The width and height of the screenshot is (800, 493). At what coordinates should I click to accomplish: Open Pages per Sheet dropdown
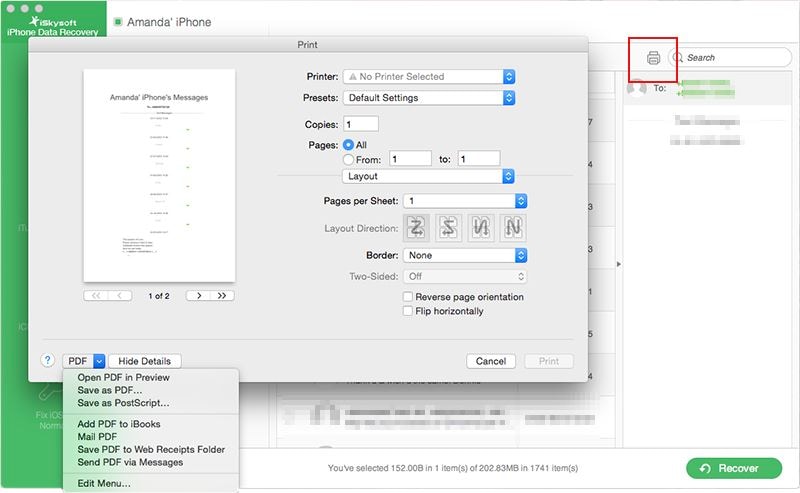[x=465, y=201]
